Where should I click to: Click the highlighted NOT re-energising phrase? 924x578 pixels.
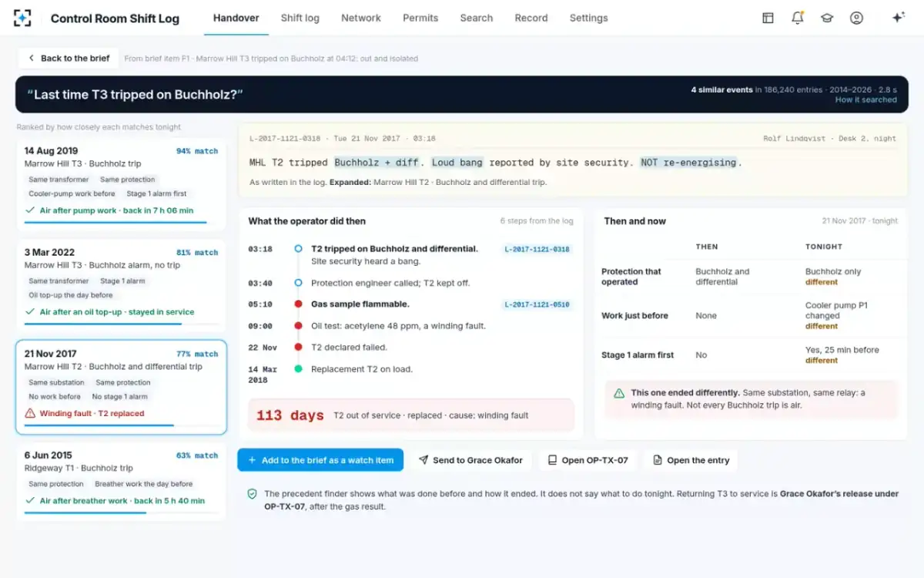pyautogui.click(x=690, y=163)
